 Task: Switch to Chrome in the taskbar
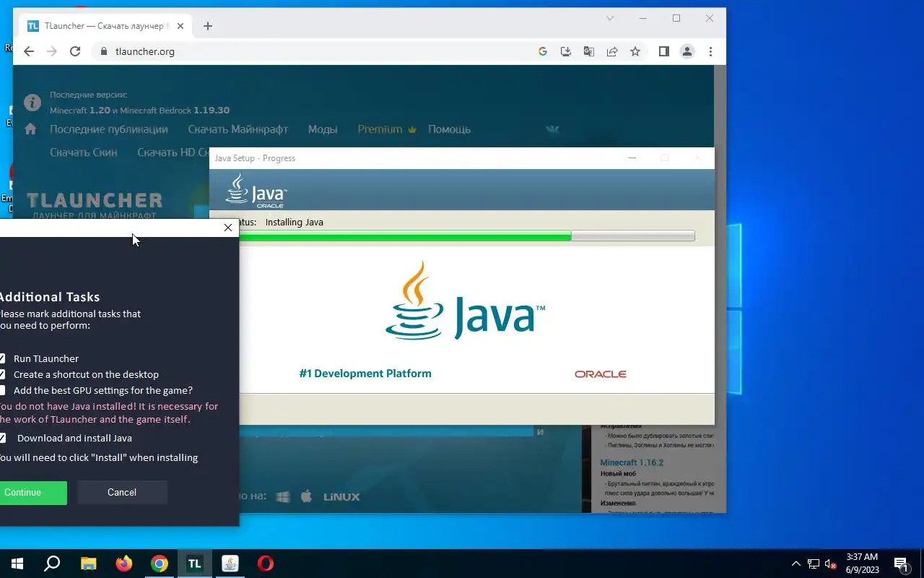(159, 564)
